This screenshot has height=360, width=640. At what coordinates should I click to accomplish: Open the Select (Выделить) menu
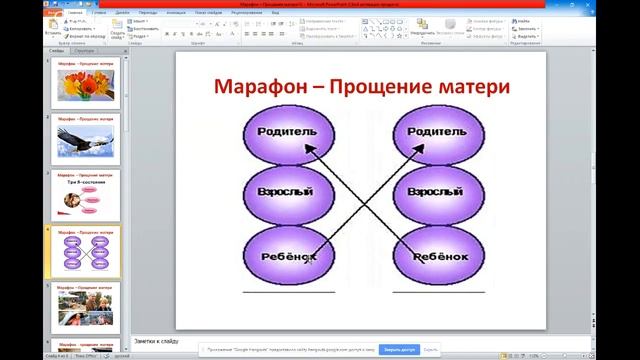tap(526, 36)
